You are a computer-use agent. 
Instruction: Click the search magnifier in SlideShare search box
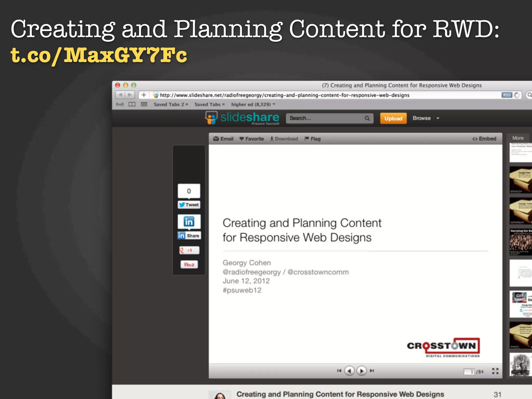point(367,118)
